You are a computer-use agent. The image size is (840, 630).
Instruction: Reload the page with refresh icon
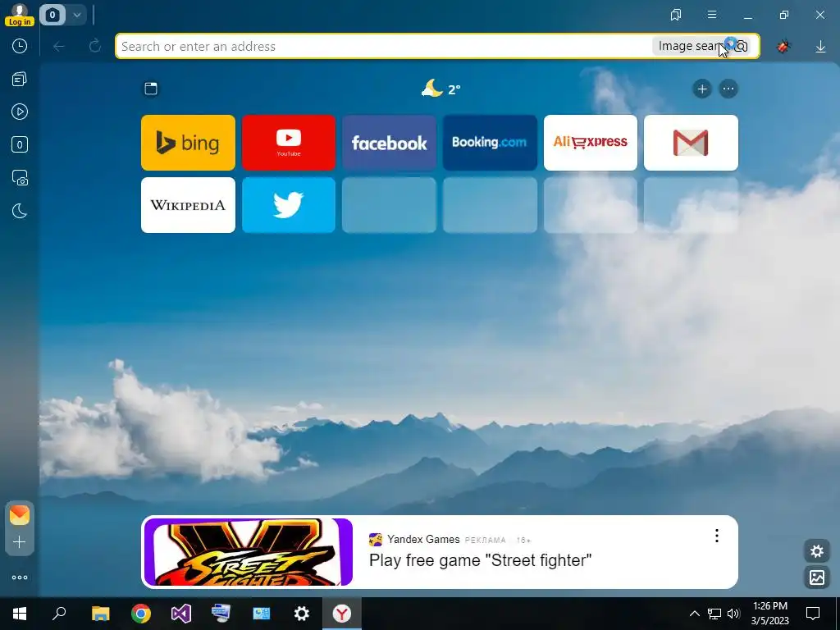95,47
